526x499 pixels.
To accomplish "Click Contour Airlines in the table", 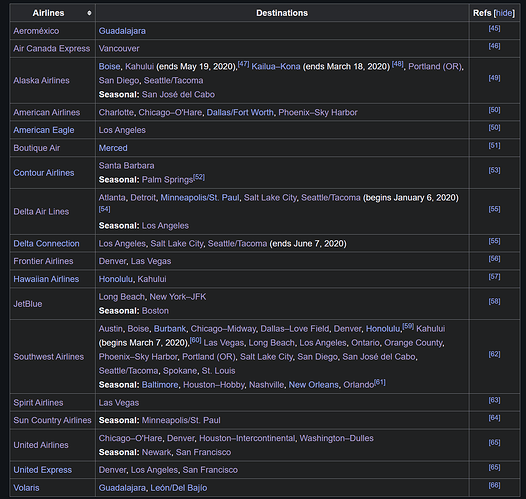I will point(44,173).
